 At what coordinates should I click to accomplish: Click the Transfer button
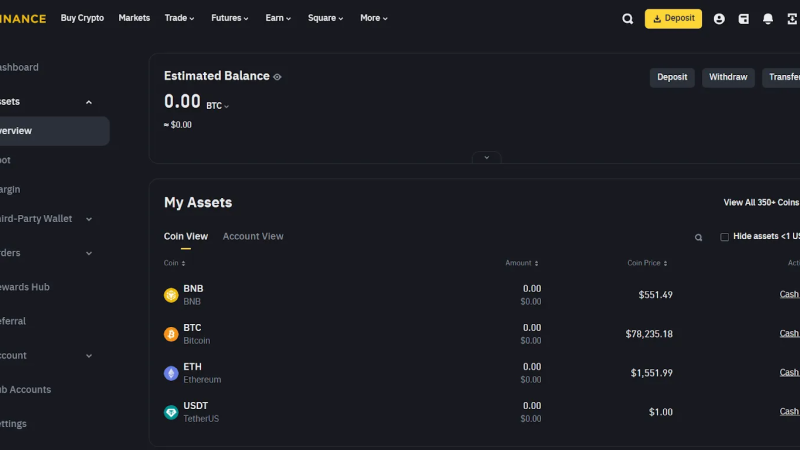[783, 78]
